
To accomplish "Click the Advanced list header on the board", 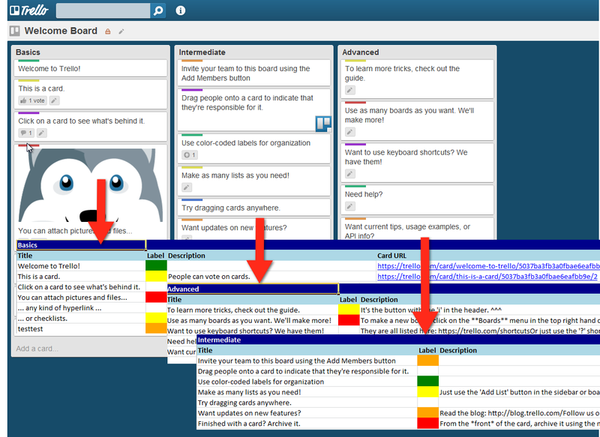I will [360, 52].
